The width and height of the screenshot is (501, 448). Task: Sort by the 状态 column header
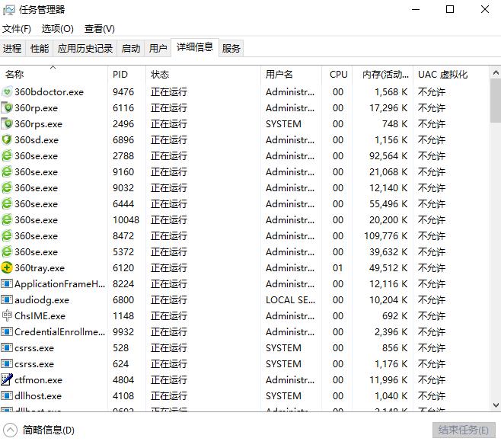tap(203, 75)
